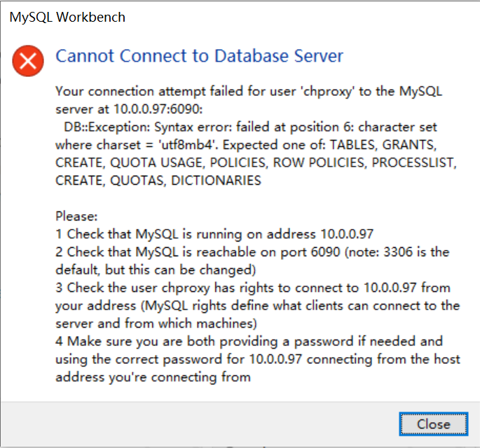Click the QUOTA USAGE, POLICIES text line
The width and height of the screenshot is (480, 448).
click(x=256, y=162)
